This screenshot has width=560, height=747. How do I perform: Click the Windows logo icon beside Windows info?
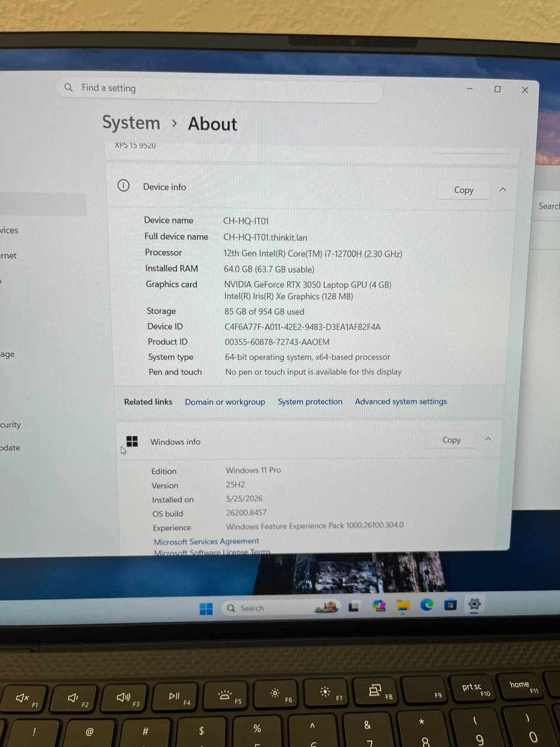click(x=132, y=441)
